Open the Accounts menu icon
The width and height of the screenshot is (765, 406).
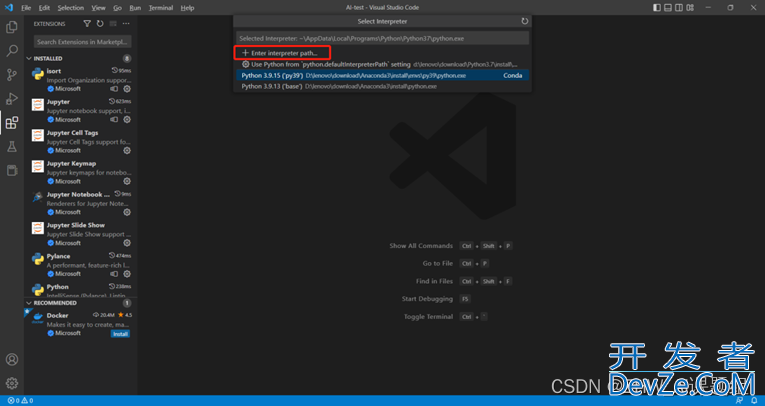[x=12, y=360]
